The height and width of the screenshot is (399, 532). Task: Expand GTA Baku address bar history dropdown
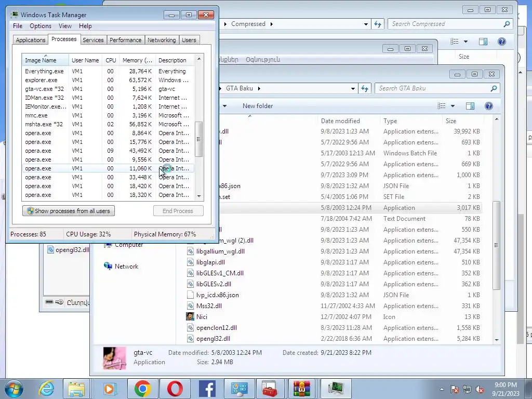click(353, 88)
